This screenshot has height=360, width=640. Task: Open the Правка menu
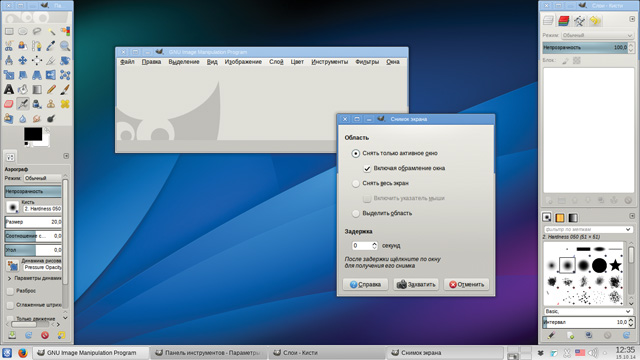click(x=151, y=62)
